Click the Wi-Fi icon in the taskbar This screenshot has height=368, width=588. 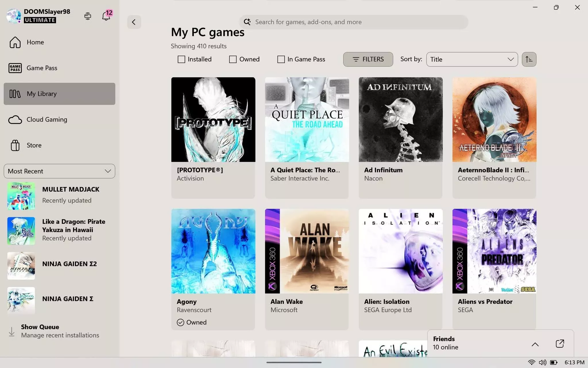[x=532, y=362]
